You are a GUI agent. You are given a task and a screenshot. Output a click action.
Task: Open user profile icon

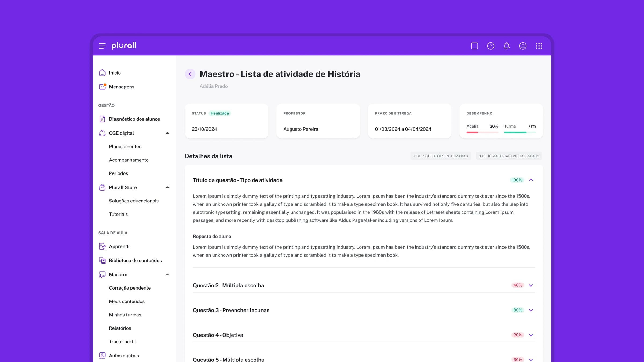point(523,46)
